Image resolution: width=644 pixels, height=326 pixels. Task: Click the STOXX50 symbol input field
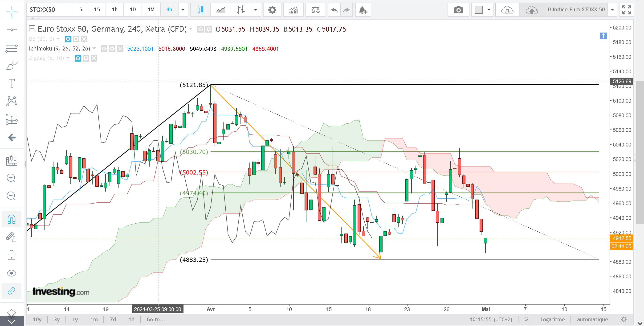tap(50, 10)
